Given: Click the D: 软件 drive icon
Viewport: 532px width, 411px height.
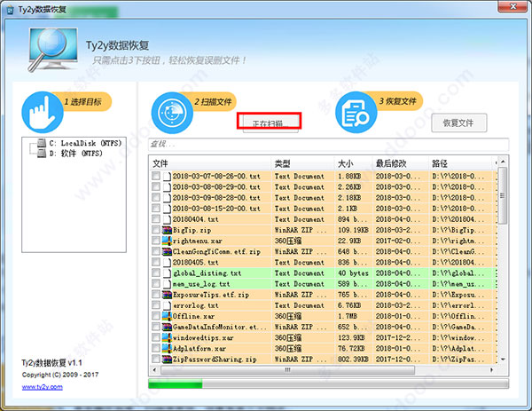Looking at the screenshot, I should (42, 154).
